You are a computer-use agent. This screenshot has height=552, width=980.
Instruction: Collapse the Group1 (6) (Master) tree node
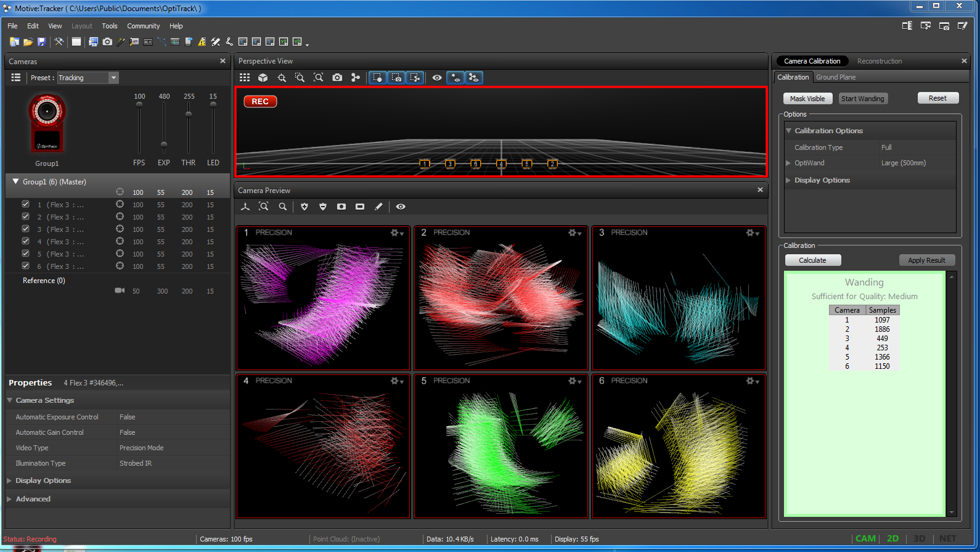click(15, 181)
